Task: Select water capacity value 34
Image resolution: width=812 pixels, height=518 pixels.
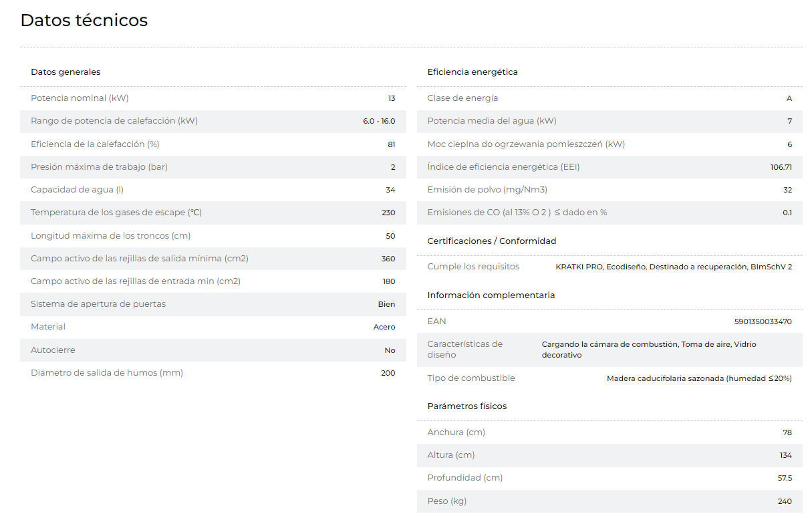Action: pos(391,190)
